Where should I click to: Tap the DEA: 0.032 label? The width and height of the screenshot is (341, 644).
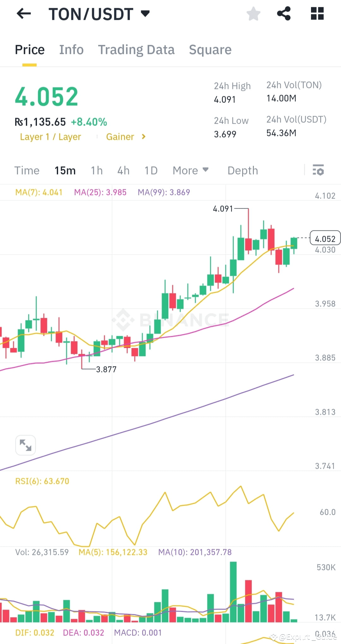click(x=83, y=633)
